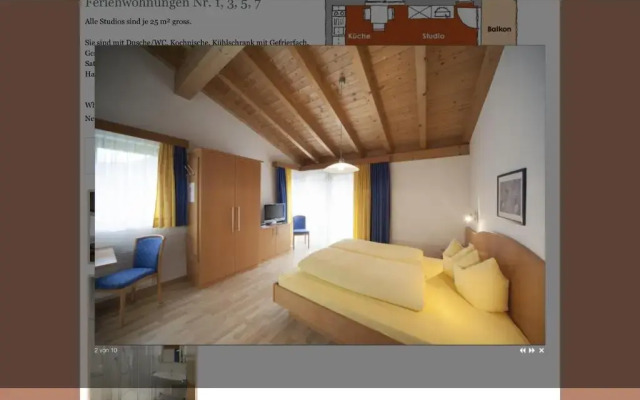
Task: Click the 'Ferienwohnungen Nr. 1, 3, 5, 7' heading
Action: tap(173, 4)
